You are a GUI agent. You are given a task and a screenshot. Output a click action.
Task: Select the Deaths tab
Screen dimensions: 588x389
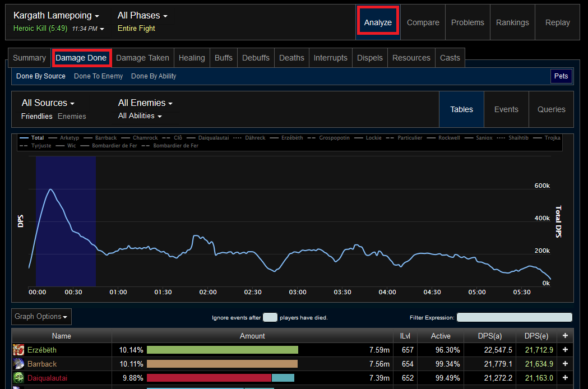[x=291, y=58]
